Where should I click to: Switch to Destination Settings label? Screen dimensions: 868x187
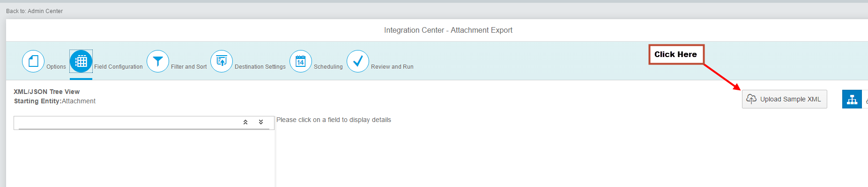click(260, 67)
